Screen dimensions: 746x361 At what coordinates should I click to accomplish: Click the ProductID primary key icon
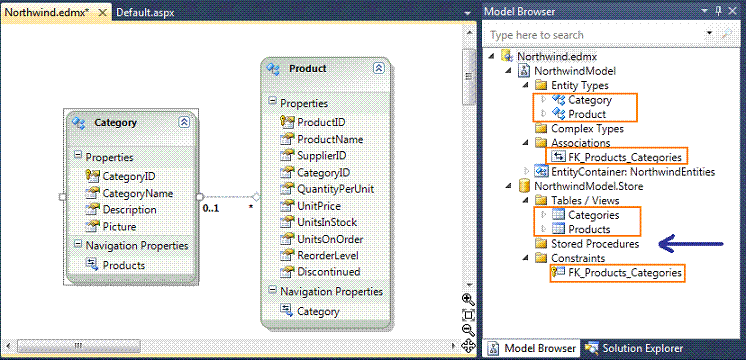287,122
